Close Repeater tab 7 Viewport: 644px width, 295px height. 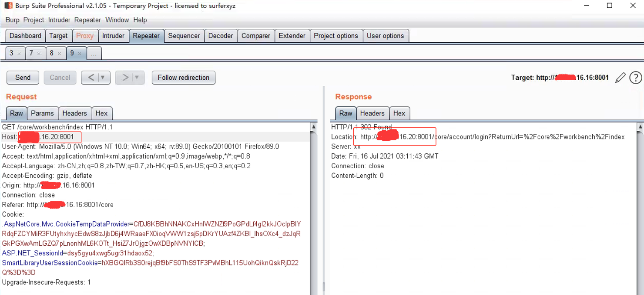point(39,54)
